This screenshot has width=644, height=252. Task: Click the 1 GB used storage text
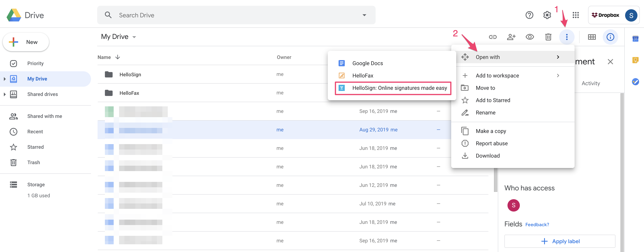coord(39,196)
